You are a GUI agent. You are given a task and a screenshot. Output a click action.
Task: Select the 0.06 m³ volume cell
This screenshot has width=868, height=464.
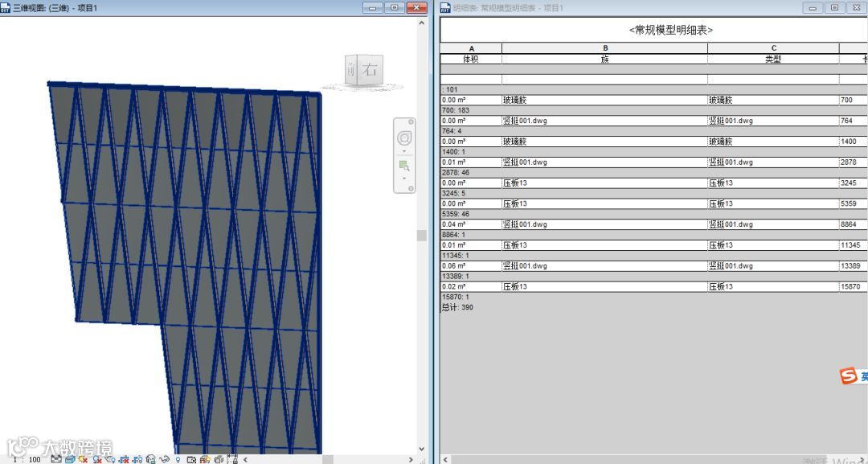(x=472, y=266)
